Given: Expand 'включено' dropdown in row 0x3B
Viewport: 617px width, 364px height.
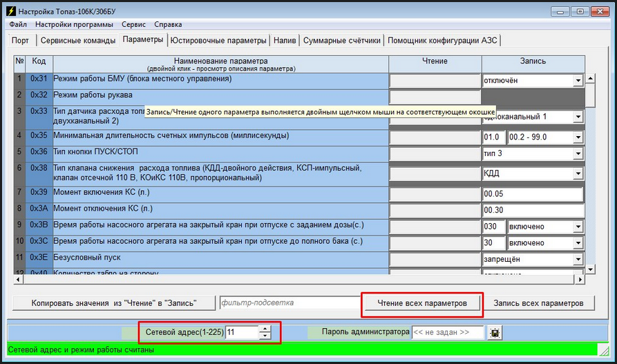Looking at the screenshot, I should pyautogui.click(x=578, y=227).
